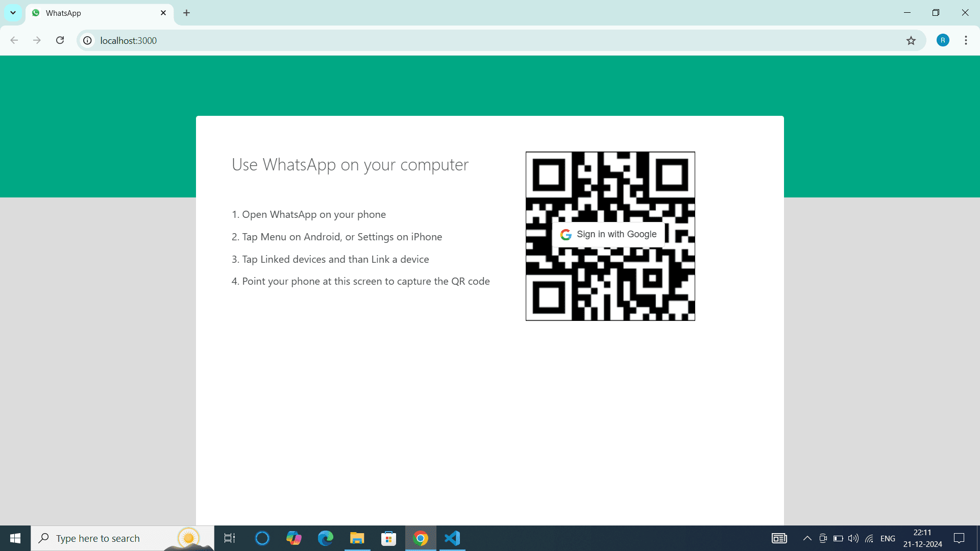Click the Sign in with Google button
Viewport: 980px width, 551px height.
click(x=608, y=234)
